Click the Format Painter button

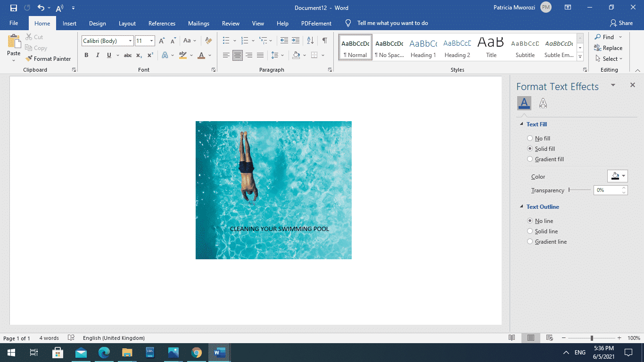click(x=49, y=58)
